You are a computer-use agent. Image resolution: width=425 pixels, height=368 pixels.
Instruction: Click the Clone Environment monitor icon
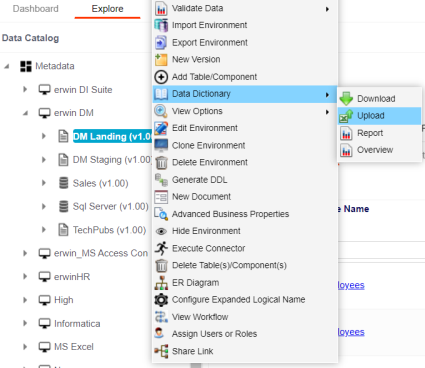pos(161,145)
